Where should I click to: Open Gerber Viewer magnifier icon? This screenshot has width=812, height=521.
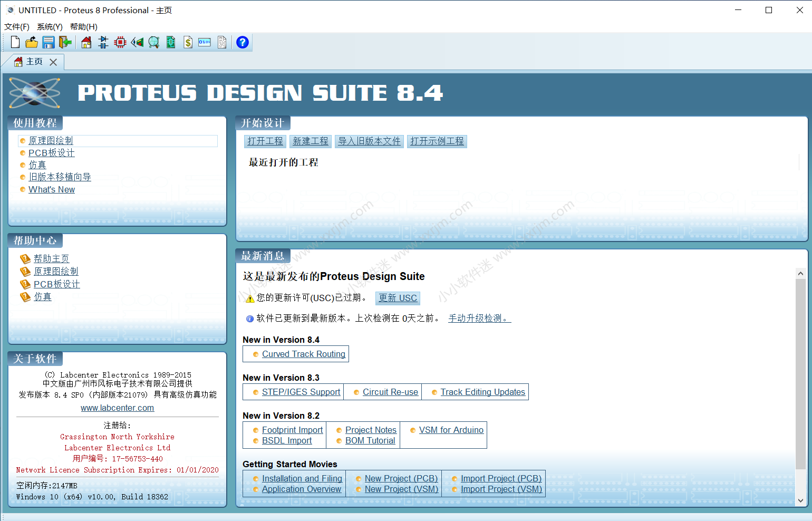click(154, 42)
